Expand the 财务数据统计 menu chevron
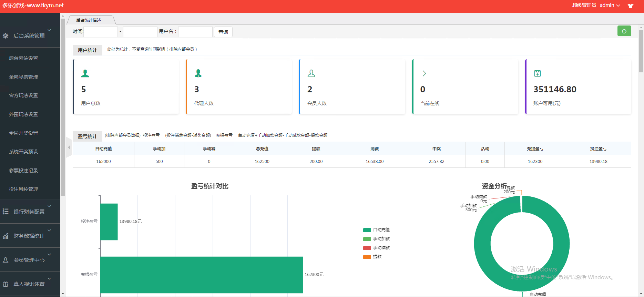Screen dimensions: 644x297 [49, 230]
